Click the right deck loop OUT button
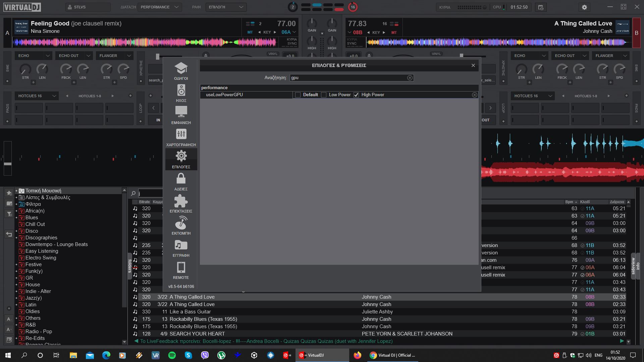644x362 pixels. [486, 120]
